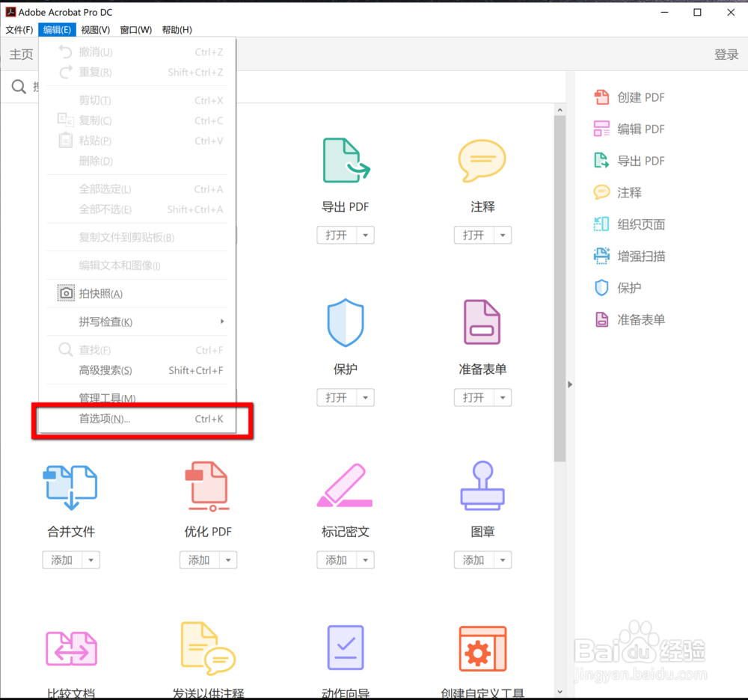
Task: Choose Take a Snapshot (拍快照) menu entry
Action: (138, 294)
